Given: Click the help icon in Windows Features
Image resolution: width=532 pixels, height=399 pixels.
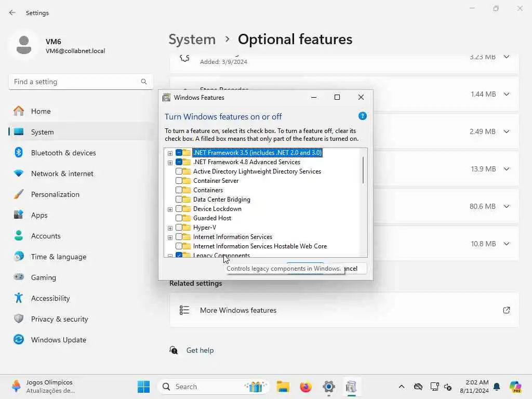Looking at the screenshot, I should click(362, 116).
